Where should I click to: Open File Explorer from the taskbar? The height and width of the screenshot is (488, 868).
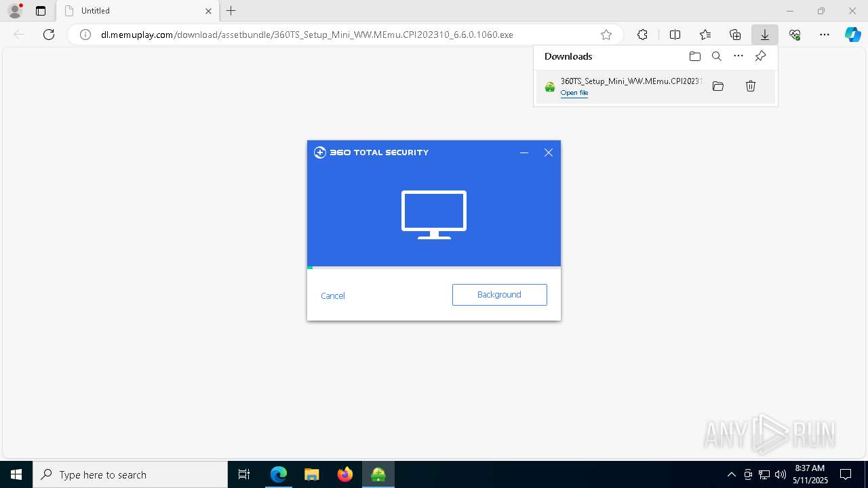[x=312, y=474]
